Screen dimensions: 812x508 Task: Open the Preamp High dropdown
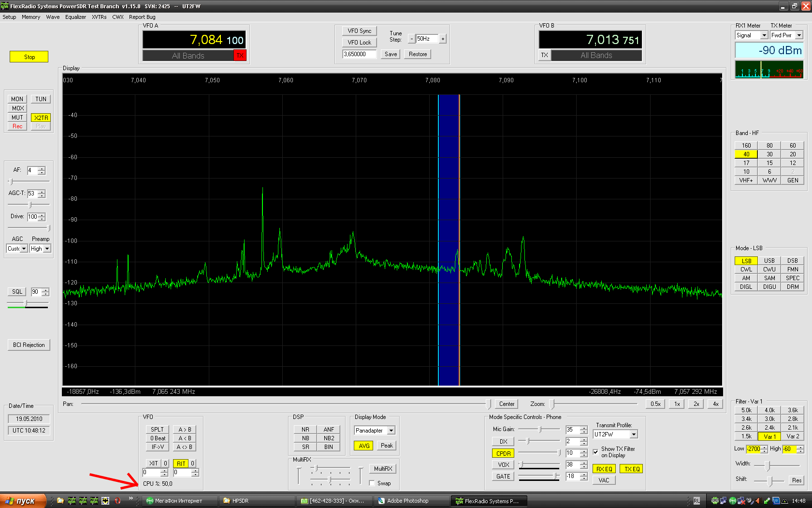[47, 249]
